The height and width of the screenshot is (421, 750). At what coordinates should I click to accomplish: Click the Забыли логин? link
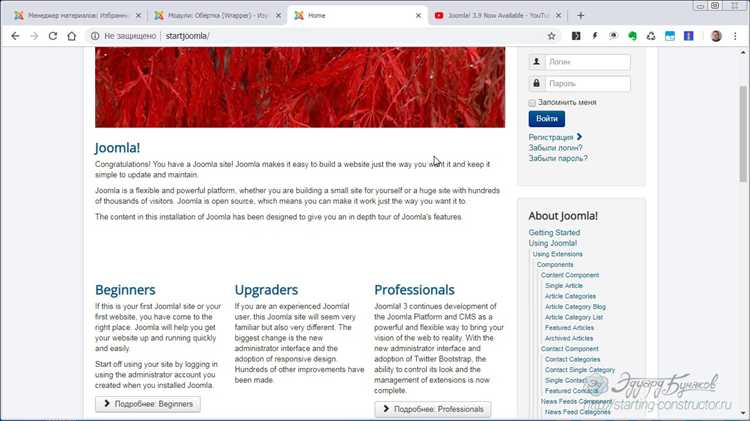pyautogui.click(x=555, y=148)
